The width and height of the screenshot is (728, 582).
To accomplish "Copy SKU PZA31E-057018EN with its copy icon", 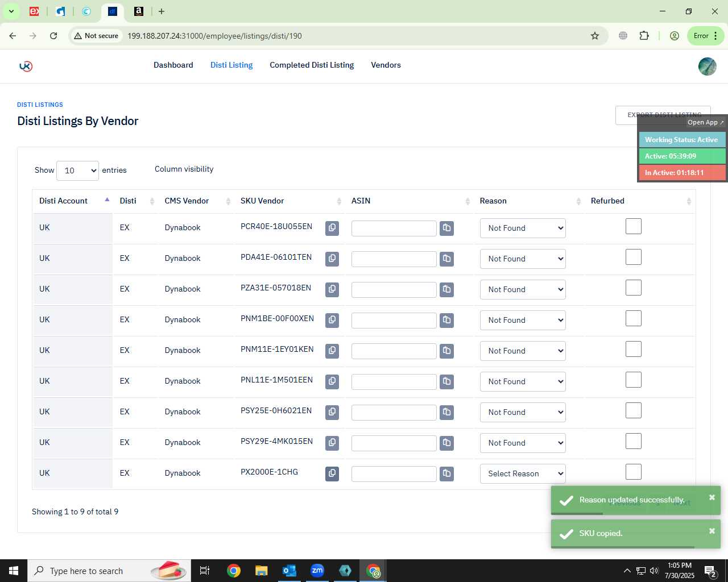I will click(332, 289).
